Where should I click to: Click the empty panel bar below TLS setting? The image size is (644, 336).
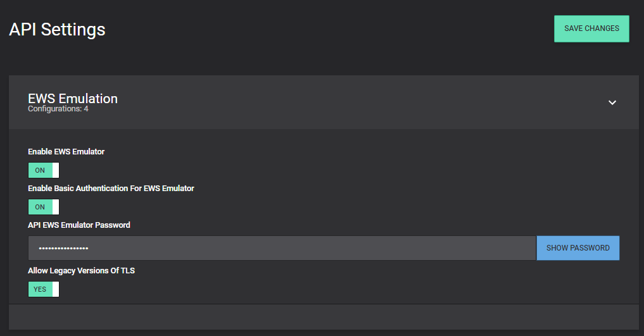tap(324, 316)
